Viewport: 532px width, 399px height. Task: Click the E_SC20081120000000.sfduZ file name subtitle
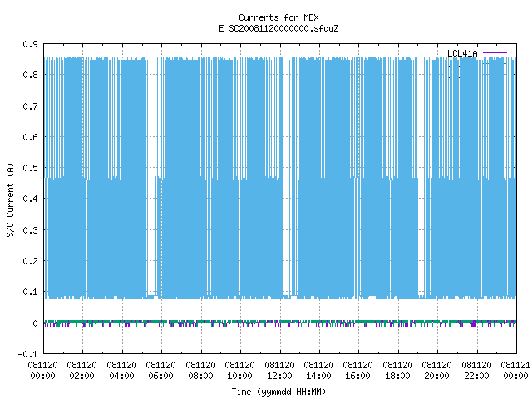click(x=278, y=28)
